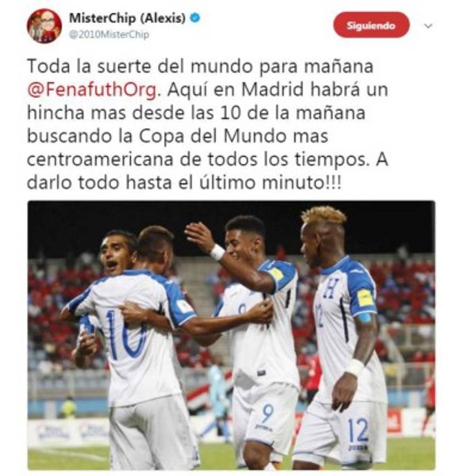460x476 pixels.
Task: Toggle the red Siguiendo follow button
Action: (x=371, y=25)
